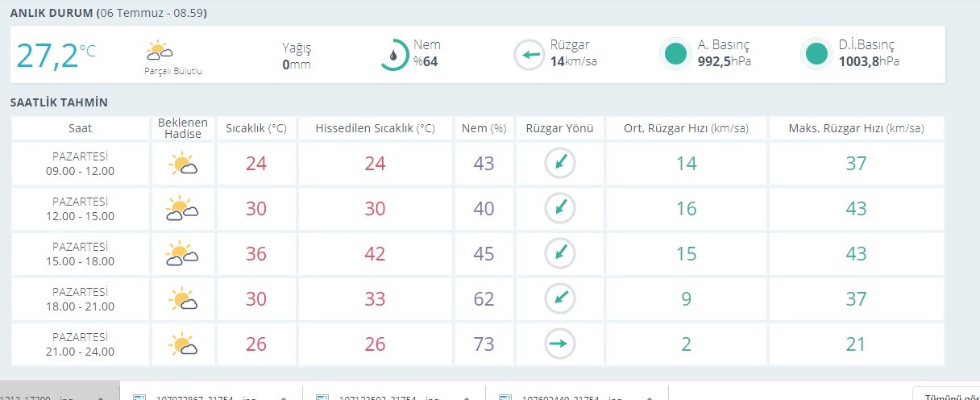Click the current Parçalı Bulutlu weather icon
This screenshot has height=400, width=980.
[159, 51]
